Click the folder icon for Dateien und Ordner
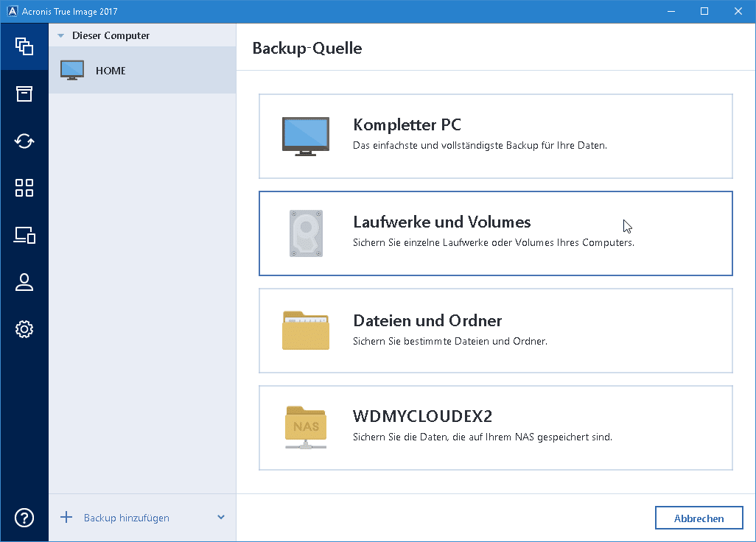The height and width of the screenshot is (542, 756). click(x=306, y=331)
